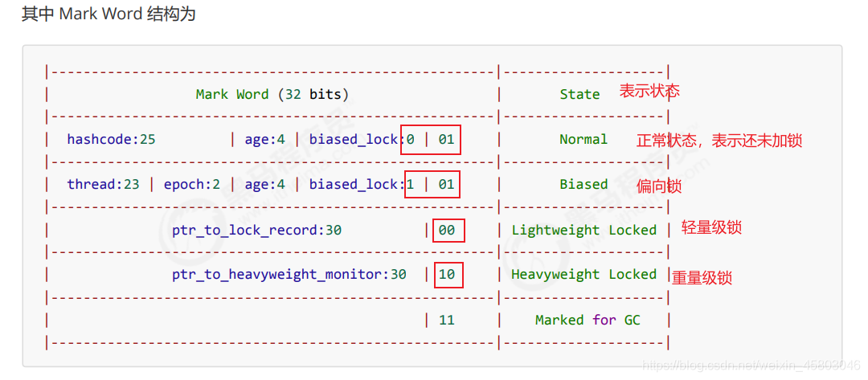Click the 'Mark Word (32 bits)' header text
The image size is (868, 380).
point(272,95)
